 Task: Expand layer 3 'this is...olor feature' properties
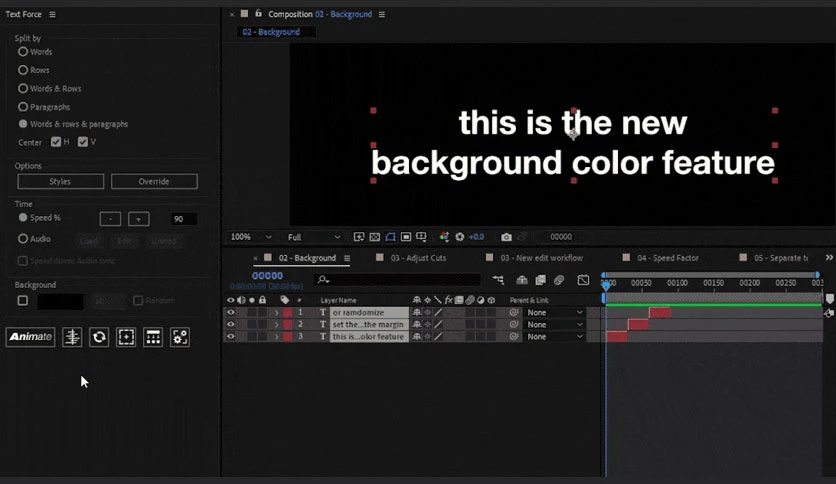(x=276, y=336)
